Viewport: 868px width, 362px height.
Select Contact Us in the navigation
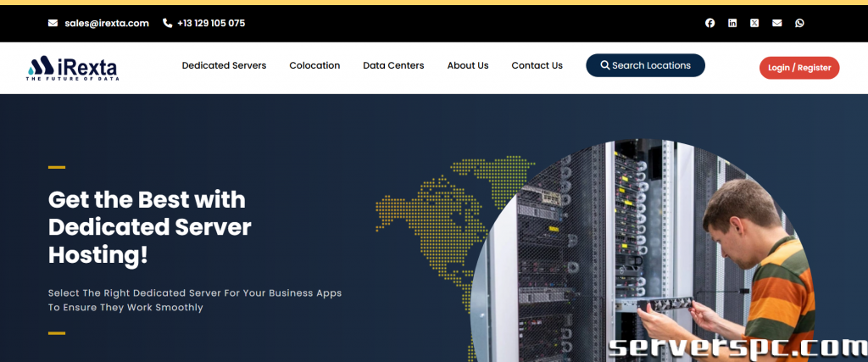pos(537,65)
